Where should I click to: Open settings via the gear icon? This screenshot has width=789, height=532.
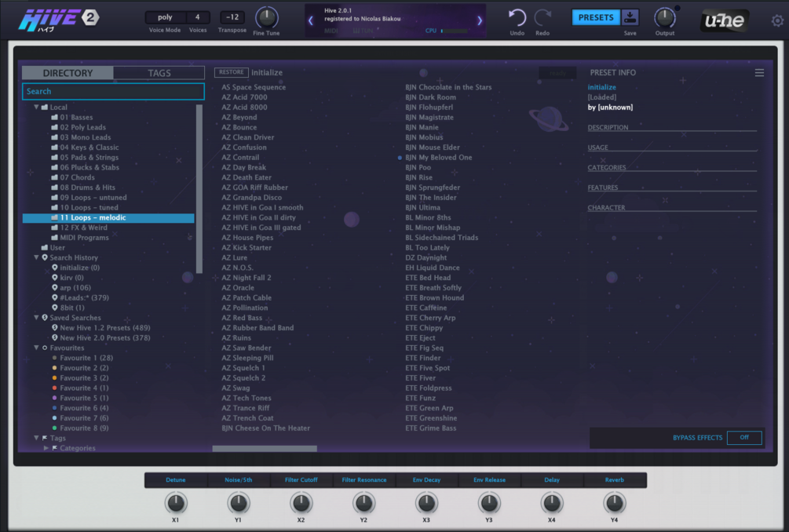(x=777, y=20)
